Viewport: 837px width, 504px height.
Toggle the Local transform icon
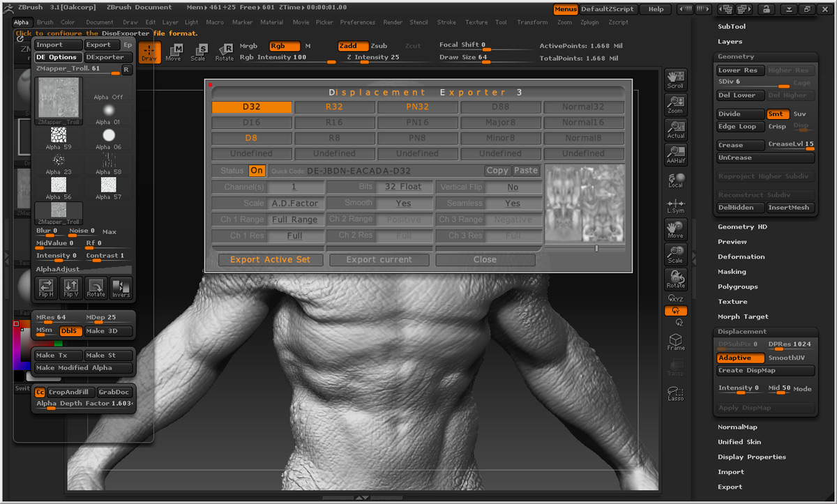pyautogui.click(x=675, y=180)
